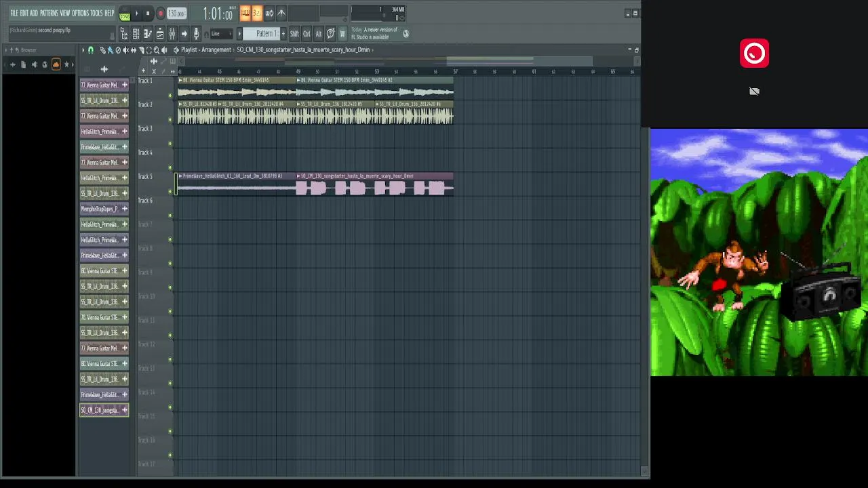868x488 pixels.
Task: Open the VIEW menu
Action: (65, 13)
